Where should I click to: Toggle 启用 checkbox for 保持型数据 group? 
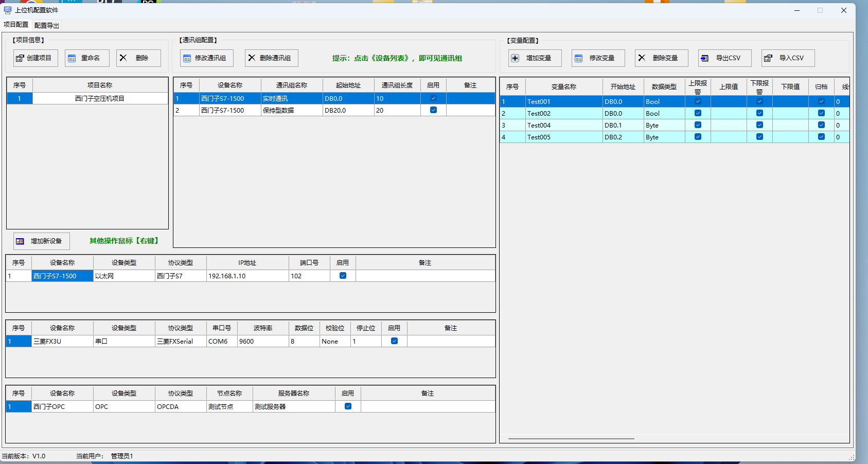[433, 110]
